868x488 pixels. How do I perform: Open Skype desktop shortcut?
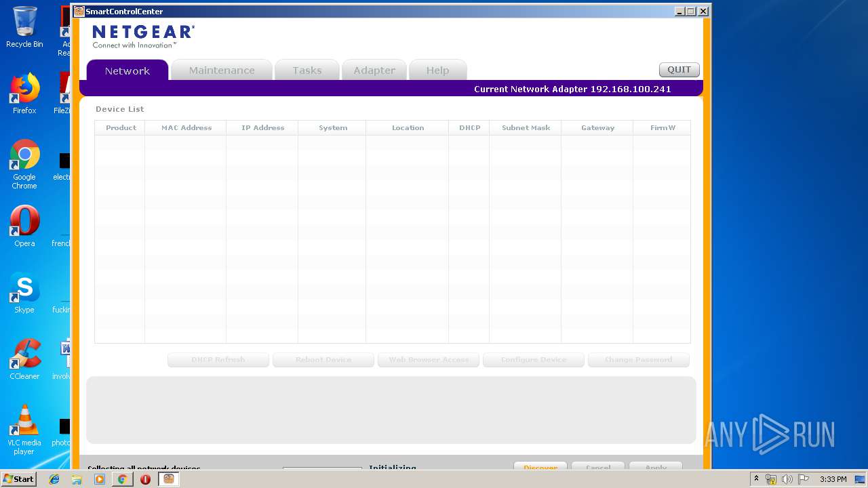point(24,293)
